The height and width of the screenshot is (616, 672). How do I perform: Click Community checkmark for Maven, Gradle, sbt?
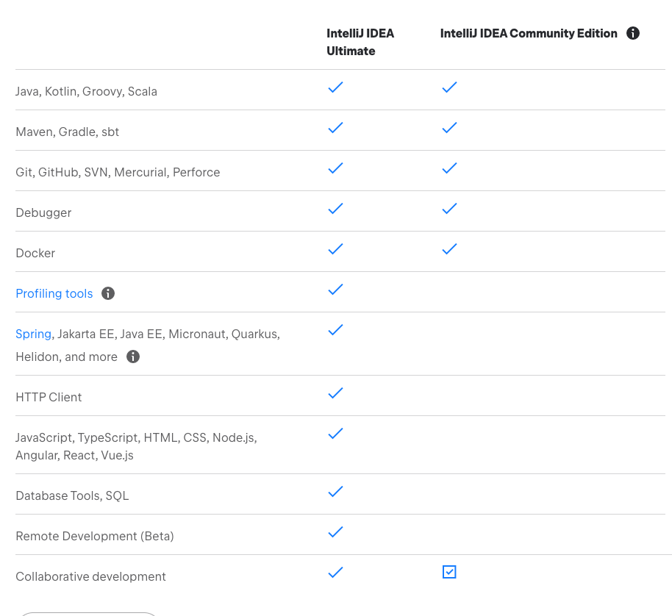pos(449,128)
